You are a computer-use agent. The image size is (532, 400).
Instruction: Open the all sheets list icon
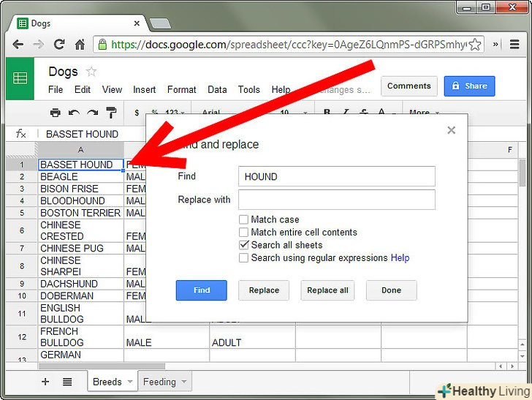coord(67,382)
